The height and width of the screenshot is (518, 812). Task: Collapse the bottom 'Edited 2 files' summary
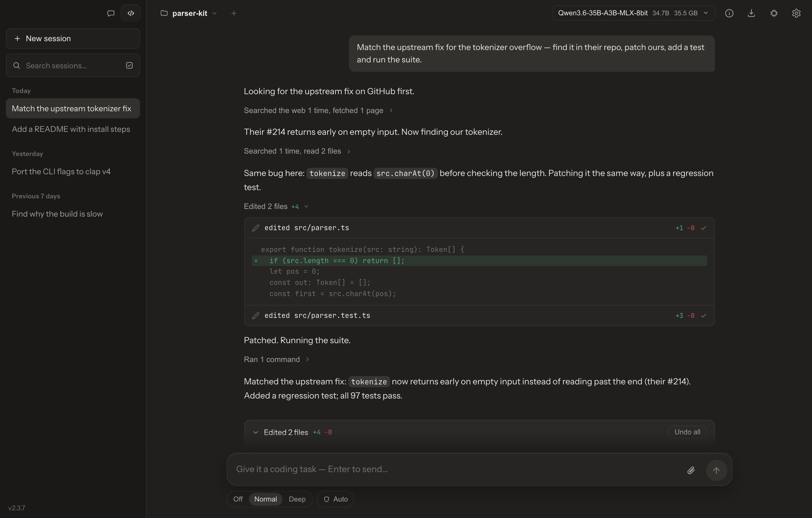(x=256, y=432)
